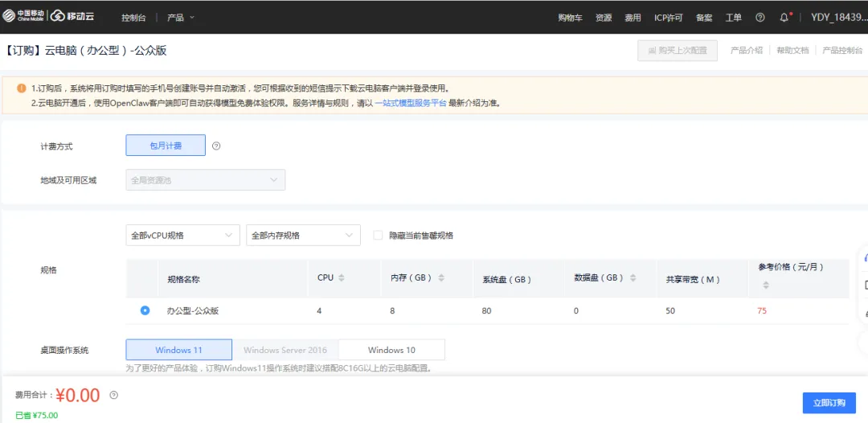The height and width of the screenshot is (423, 868).
Task: Click the China Mobile logo
Action: (24, 16)
